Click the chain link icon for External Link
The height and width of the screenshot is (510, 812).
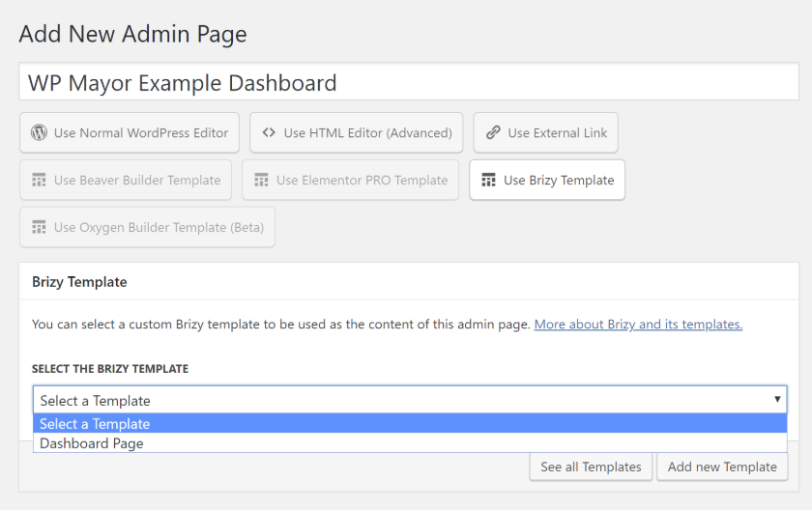point(493,132)
